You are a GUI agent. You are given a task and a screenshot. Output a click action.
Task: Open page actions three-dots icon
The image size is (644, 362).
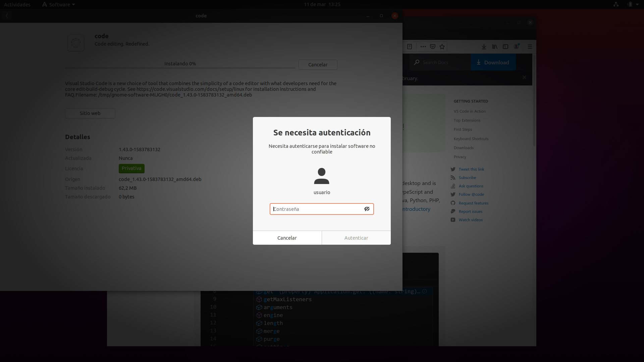click(423, 47)
